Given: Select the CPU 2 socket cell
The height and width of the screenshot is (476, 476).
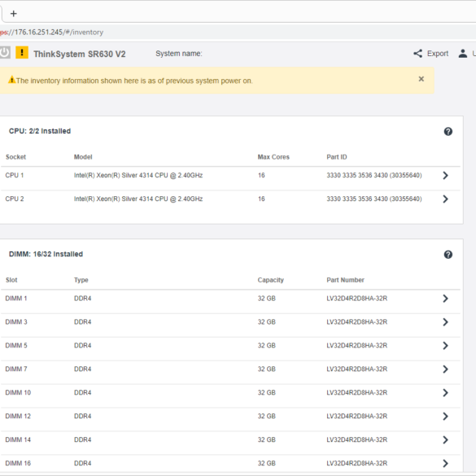Looking at the screenshot, I should [x=15, y=199].
